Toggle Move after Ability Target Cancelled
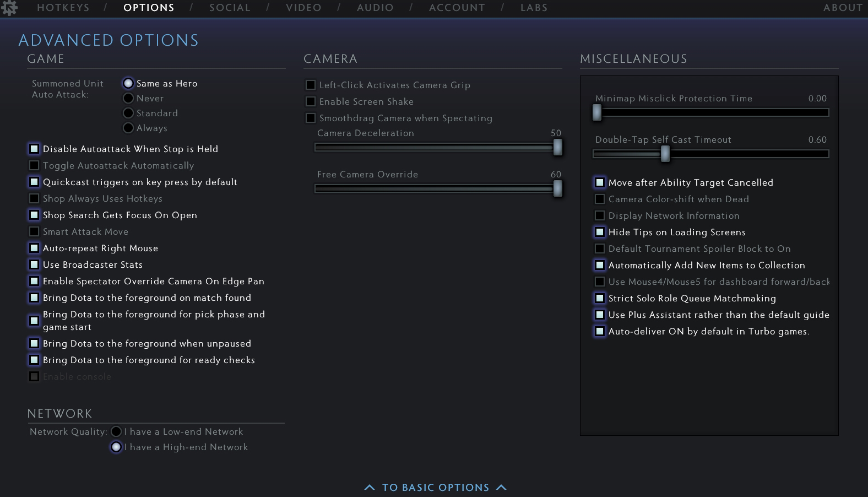Viewport: 868px width, 497px height. (600, 182)
